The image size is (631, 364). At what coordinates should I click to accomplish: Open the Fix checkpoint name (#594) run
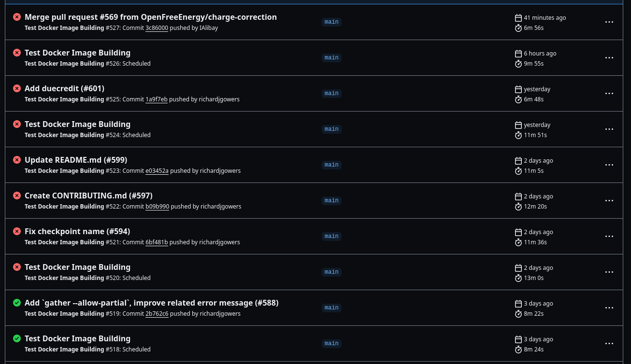click(77, 231)
